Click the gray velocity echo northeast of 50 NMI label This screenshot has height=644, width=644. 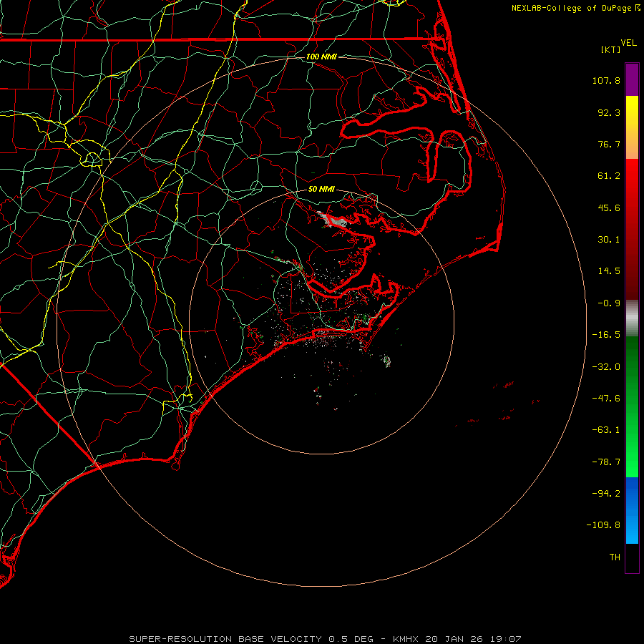(x=335, y=220)
